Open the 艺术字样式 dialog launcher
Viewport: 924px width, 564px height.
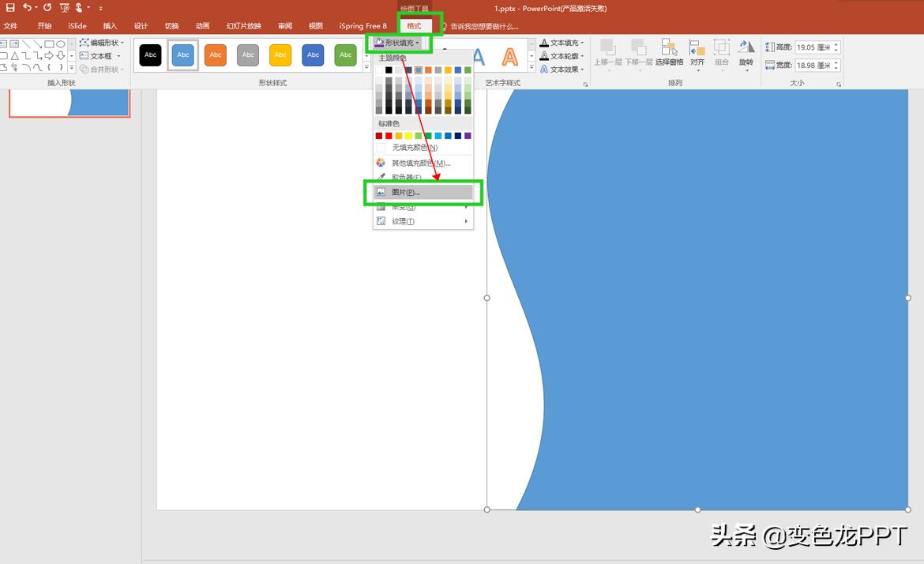point(585,85)
